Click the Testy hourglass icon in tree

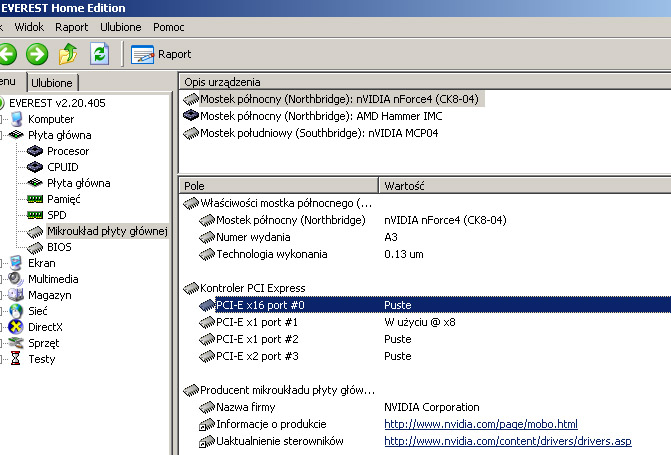16,359
